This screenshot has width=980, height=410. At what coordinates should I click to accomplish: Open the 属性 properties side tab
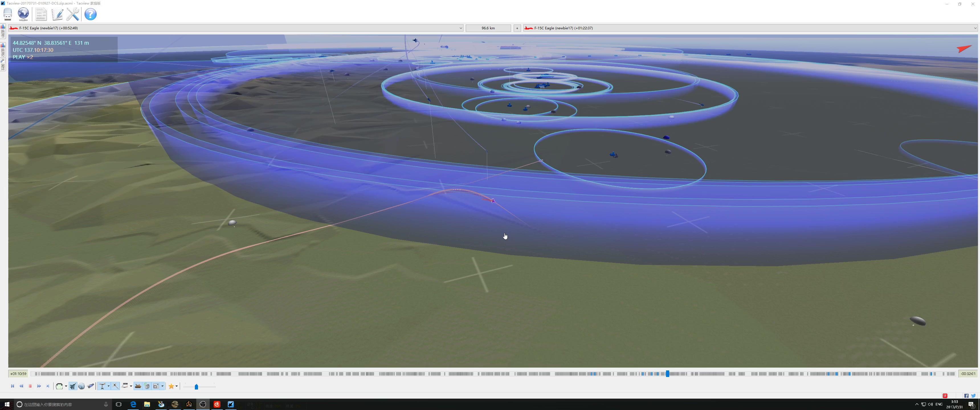[3, 65]
